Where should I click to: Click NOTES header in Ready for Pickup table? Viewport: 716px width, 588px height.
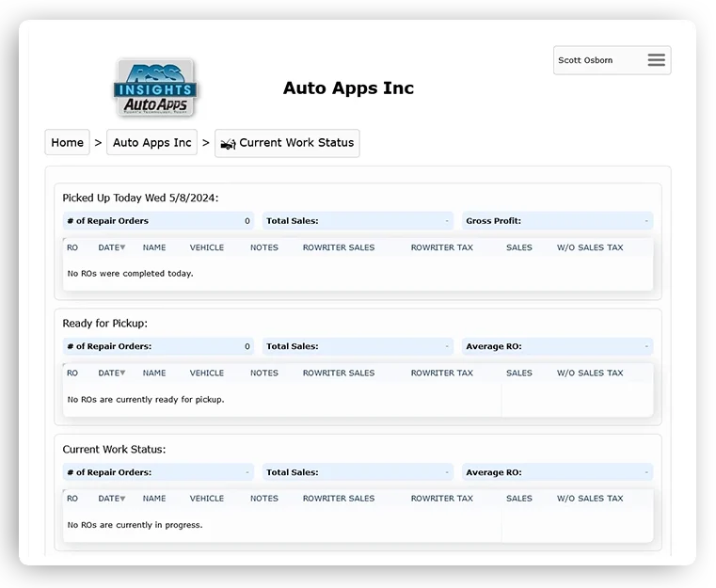point(264,373)
